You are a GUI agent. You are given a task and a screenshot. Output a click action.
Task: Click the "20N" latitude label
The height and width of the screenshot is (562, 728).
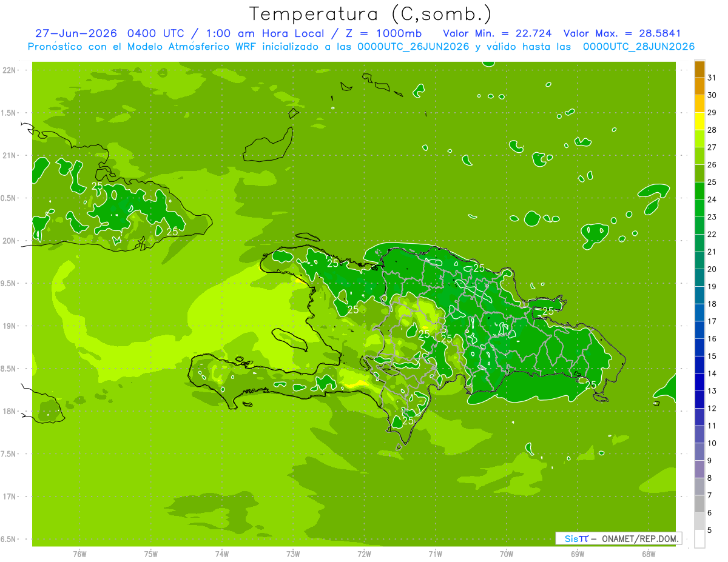9,241
